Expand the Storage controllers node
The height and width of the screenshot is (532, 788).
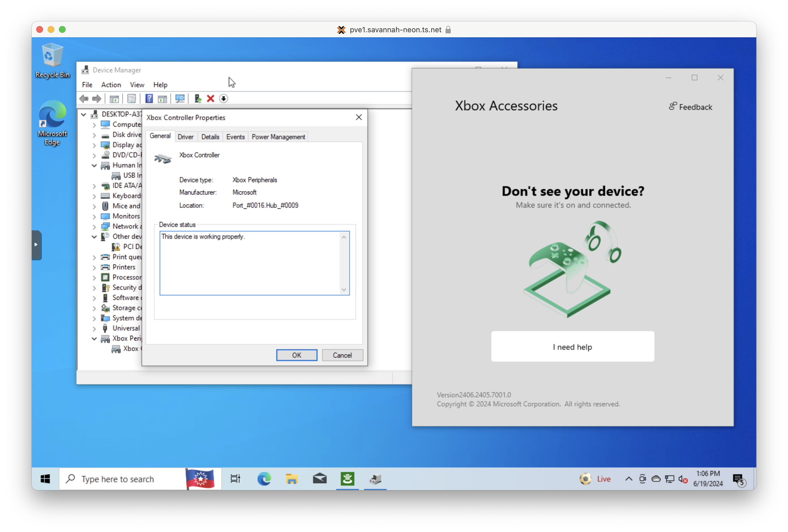tap(94, 308)
